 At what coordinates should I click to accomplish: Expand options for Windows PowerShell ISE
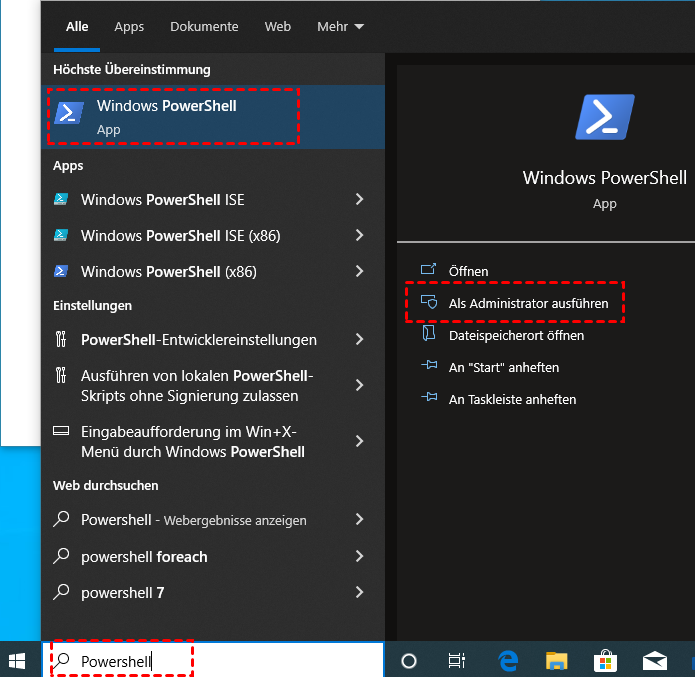tap(360, 200)
